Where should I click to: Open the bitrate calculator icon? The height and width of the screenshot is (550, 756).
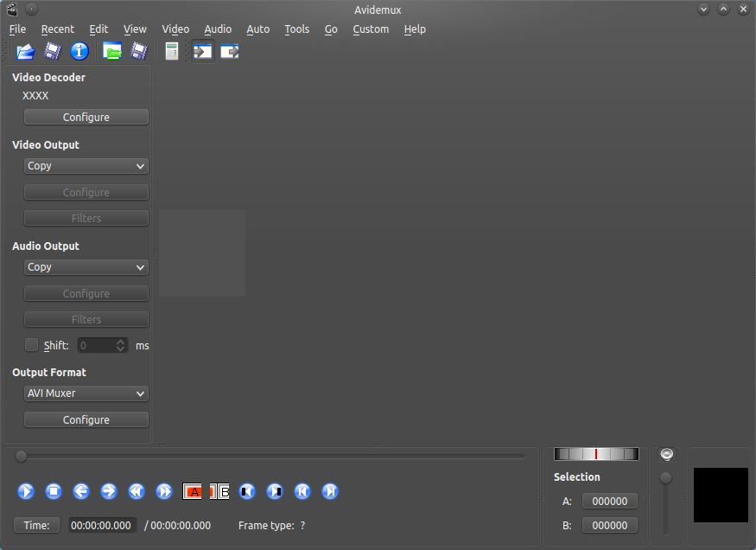pyautogui.click(x=172, y=51)
